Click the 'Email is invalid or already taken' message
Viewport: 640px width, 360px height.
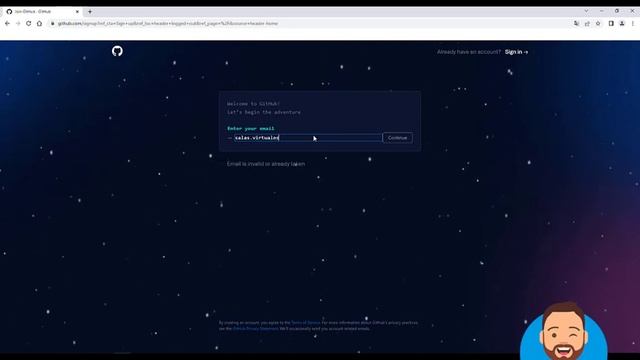[266, 164]
